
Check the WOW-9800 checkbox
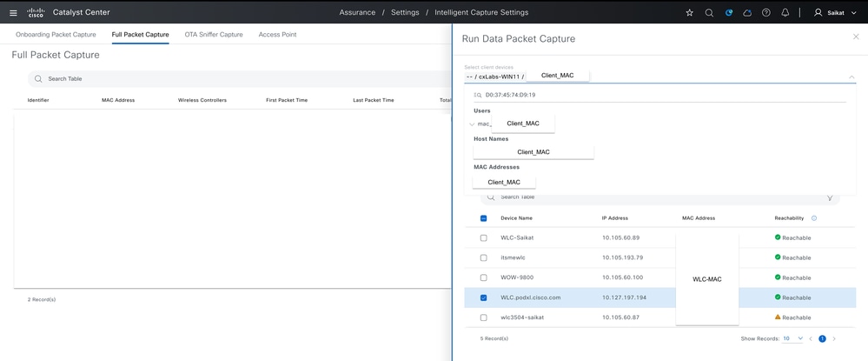pyautogui.click(x=483, y=277)
